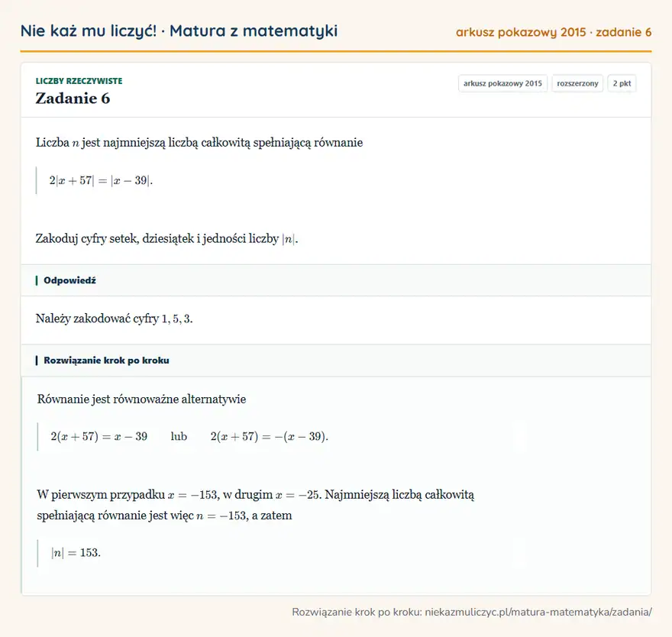Select the 'rozszerzony' tag badge
Viewport: 672px width, 637px height.
577,83
